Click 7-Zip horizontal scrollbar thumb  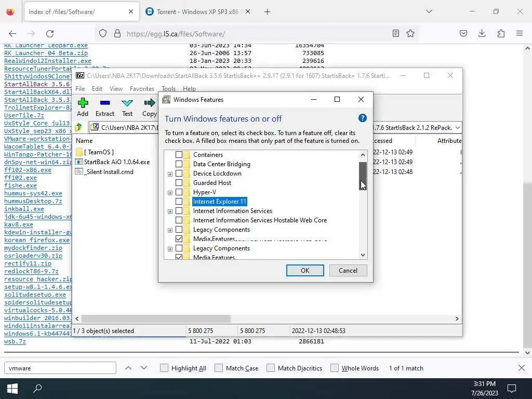(156, 318)
